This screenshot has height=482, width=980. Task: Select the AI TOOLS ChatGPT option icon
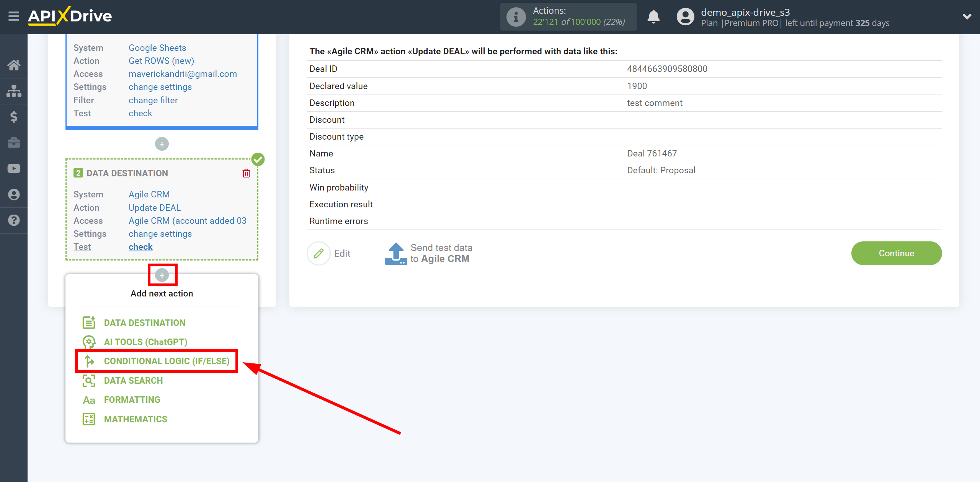[88, 342]
